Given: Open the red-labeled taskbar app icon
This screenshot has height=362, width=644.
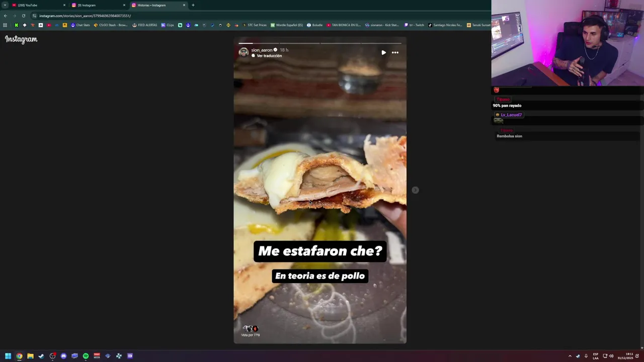Looking at the screenshot, I should click(97, 356).
